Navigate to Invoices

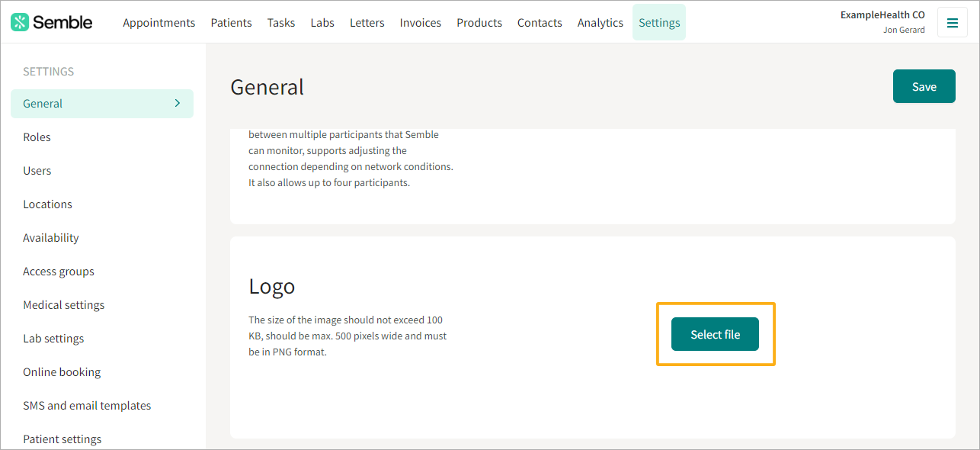(x=421, y=22)
